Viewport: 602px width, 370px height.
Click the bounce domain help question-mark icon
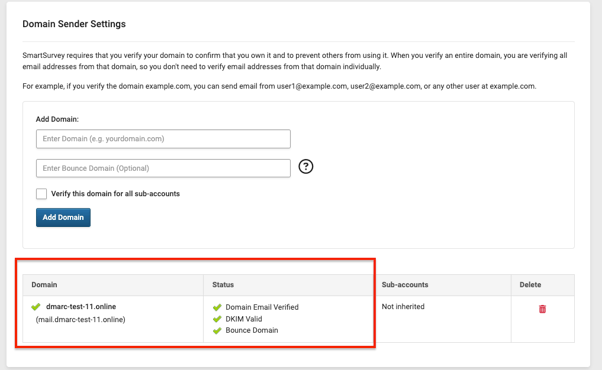[306, 167]
